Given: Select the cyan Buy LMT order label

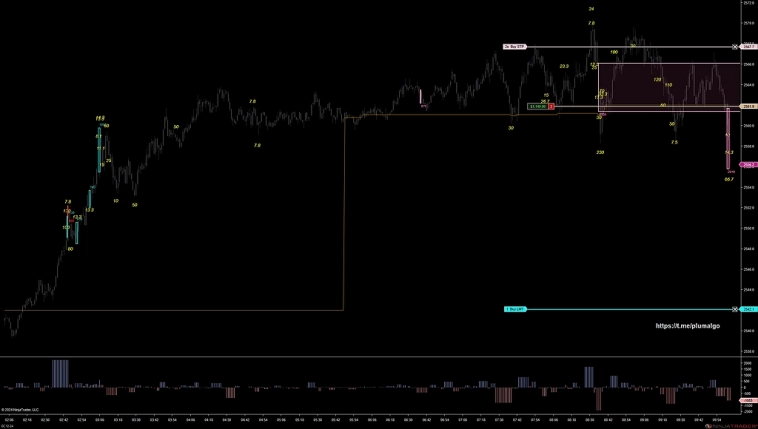Looking at the screenshot, I should 515,309.
